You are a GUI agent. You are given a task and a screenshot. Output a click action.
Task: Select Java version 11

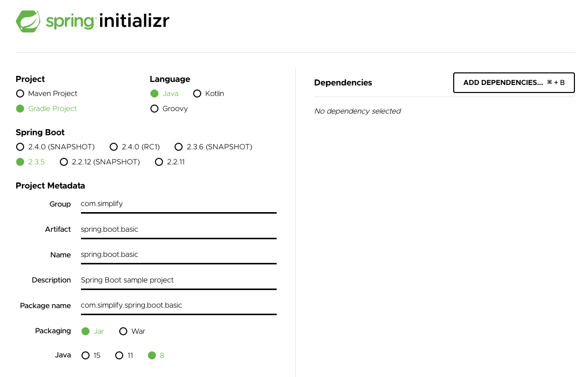[119, 355]
